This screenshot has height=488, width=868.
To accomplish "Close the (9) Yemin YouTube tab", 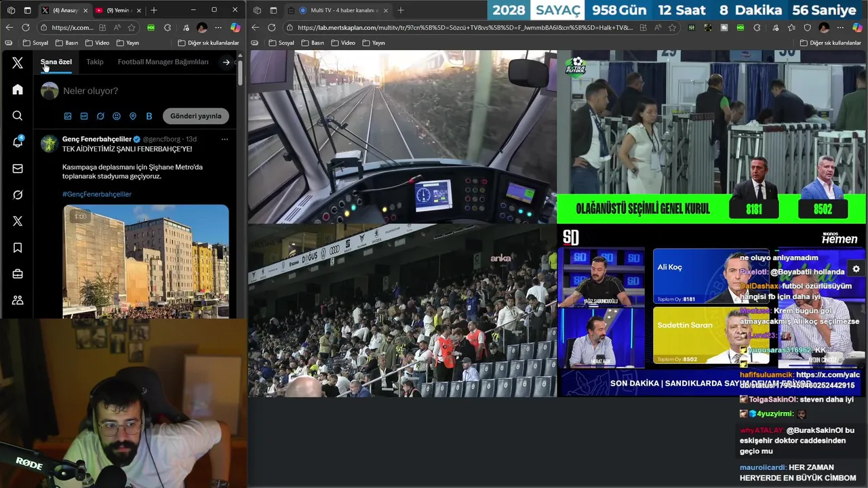I will pos(138,10).
